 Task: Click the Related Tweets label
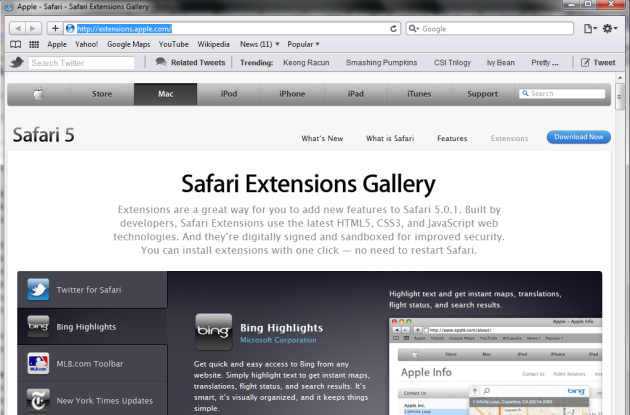pos(198,63)
